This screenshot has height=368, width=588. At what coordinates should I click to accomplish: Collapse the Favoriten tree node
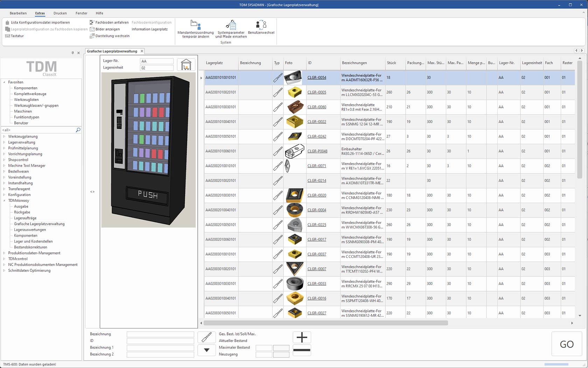(4, 82)
